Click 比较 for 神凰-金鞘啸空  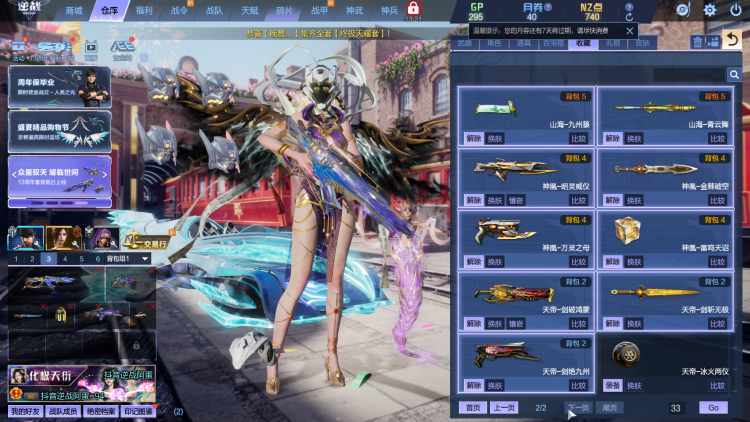click(717, 200)
